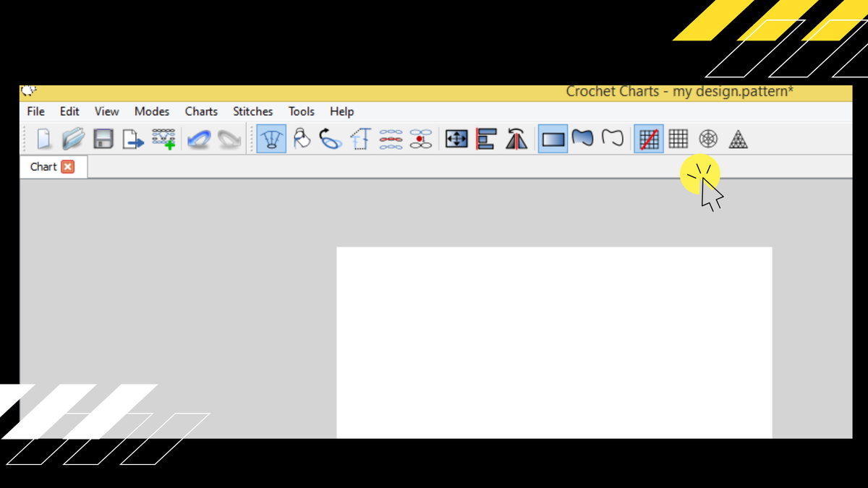The height and width of the screenshot is (488, 868).
Task: Undo with the blue curved arrow
Action: 198,139
